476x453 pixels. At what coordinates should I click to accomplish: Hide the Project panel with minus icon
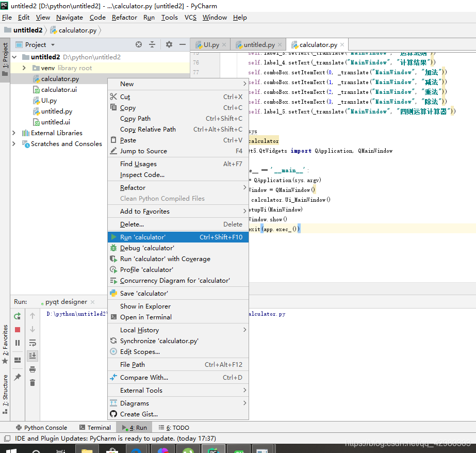click(183, 45)
